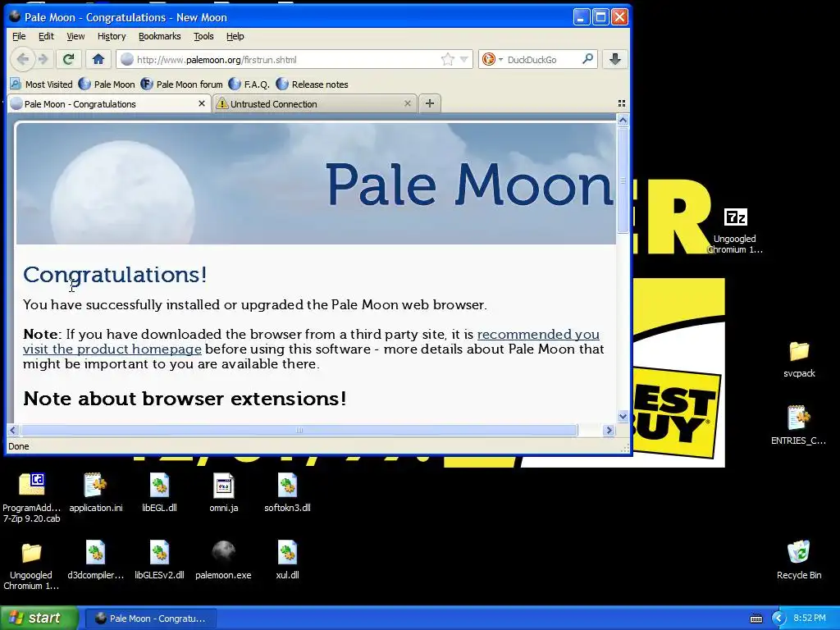Screen dimensions: 840x630
Task: Click the site identity icon in address bar
Action: [x=127, y=59]
